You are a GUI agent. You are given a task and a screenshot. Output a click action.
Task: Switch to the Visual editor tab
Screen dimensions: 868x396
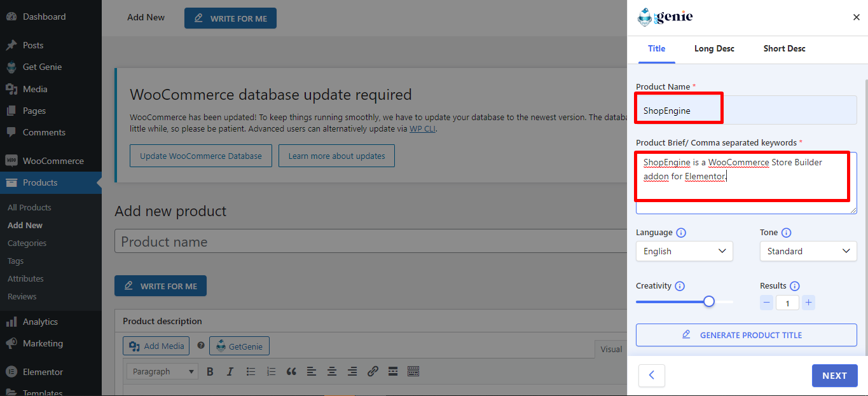coord(611,349)
